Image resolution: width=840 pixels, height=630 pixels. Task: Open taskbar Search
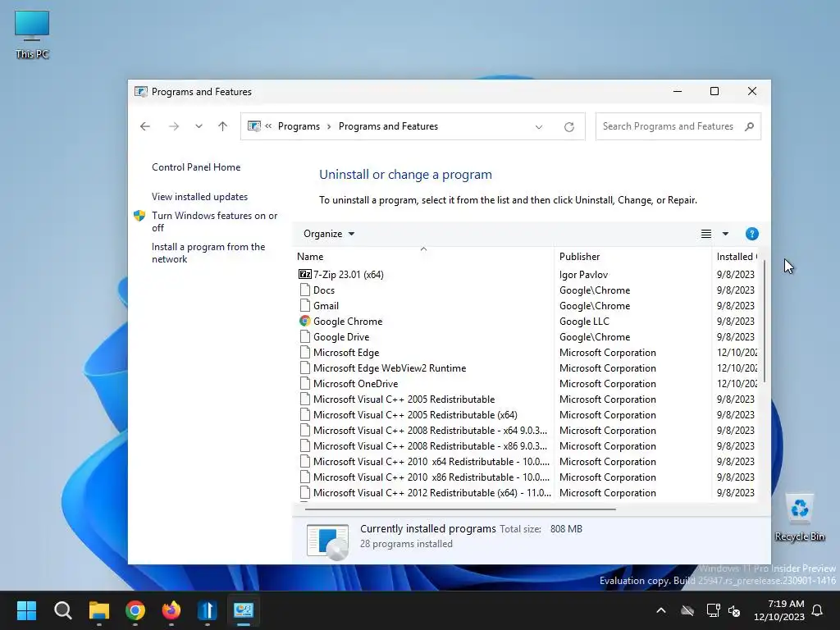[x=62, y=610]
